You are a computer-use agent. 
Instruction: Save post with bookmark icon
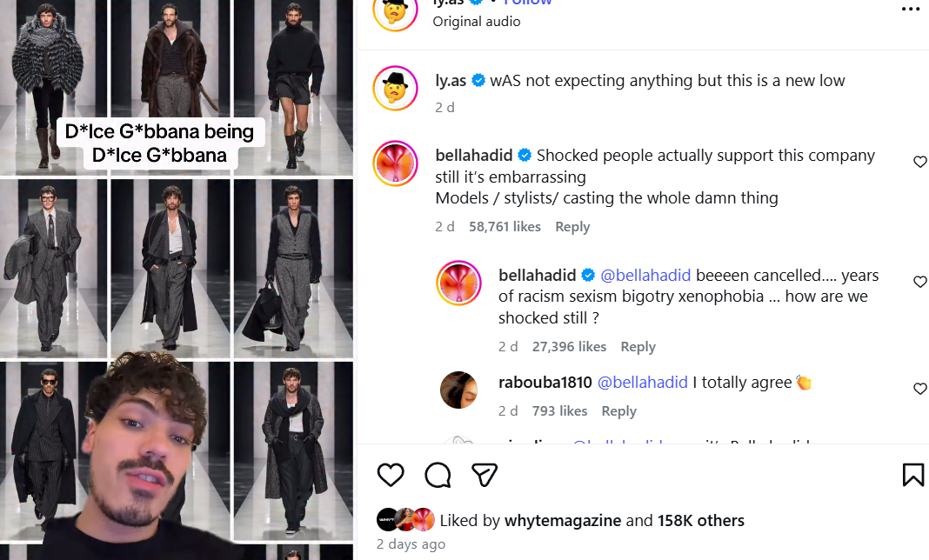tap(912, 475)
